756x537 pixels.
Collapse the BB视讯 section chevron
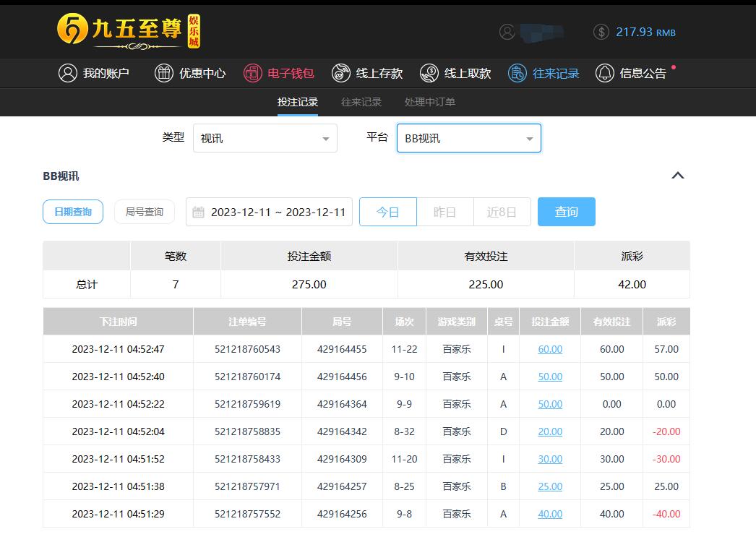coord(677,176)
